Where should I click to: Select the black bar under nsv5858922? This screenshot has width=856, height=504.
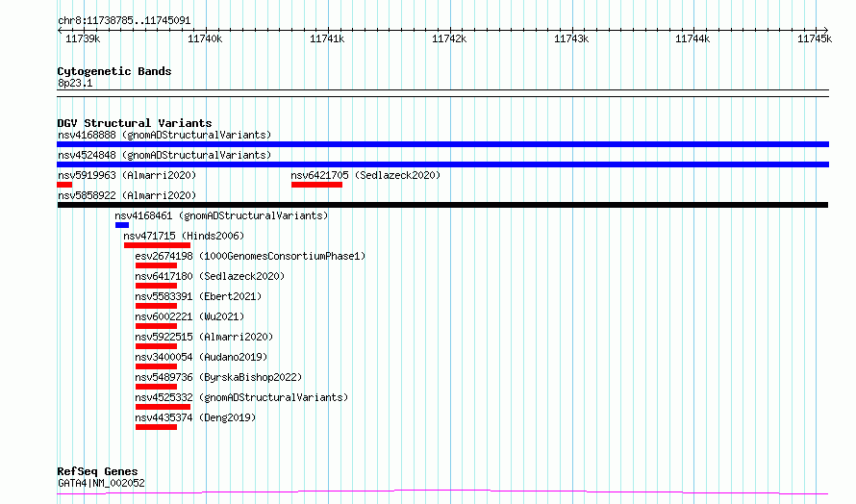point(442,205)
